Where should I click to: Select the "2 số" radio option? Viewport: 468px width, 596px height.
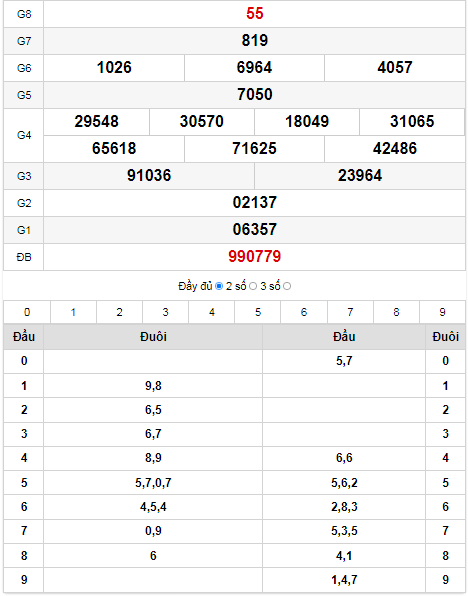(x=253, y=286)
